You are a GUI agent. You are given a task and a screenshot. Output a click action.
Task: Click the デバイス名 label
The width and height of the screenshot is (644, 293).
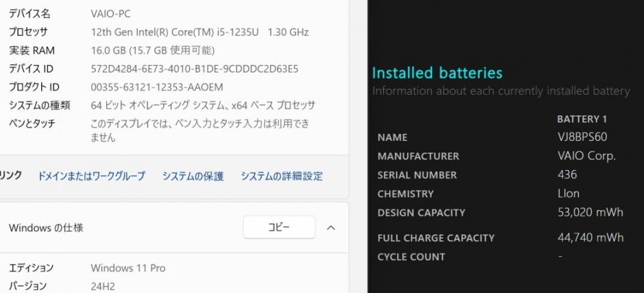(30, 14)
